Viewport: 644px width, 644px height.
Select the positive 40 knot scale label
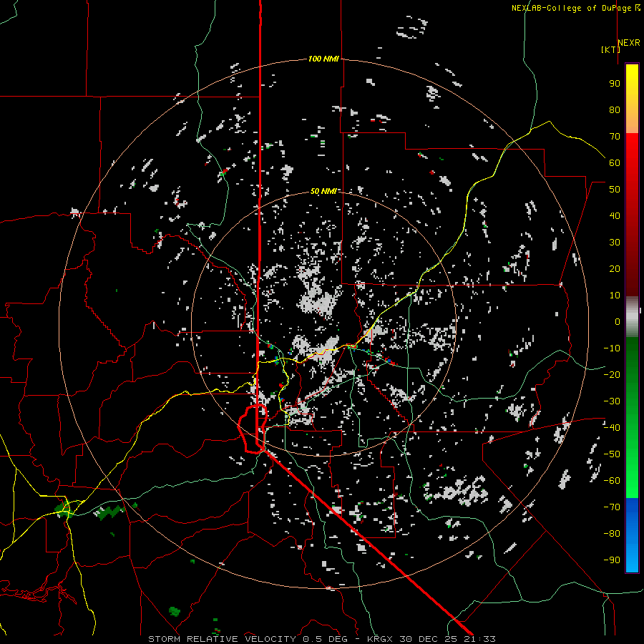click(x=615, y=215)
